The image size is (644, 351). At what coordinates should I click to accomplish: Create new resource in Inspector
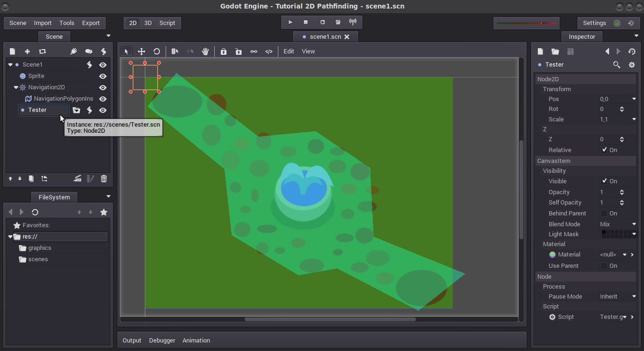point(541,51)
